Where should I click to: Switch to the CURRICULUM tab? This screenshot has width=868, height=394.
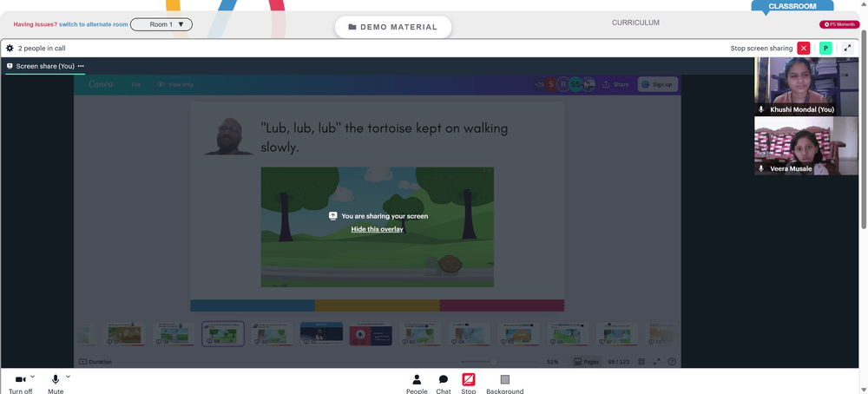635,23
